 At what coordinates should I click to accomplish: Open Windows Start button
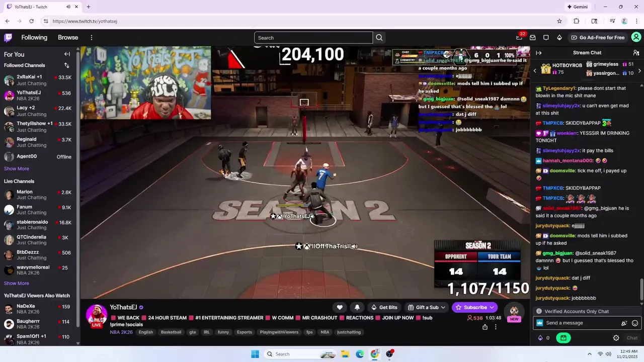coord(255,354)
